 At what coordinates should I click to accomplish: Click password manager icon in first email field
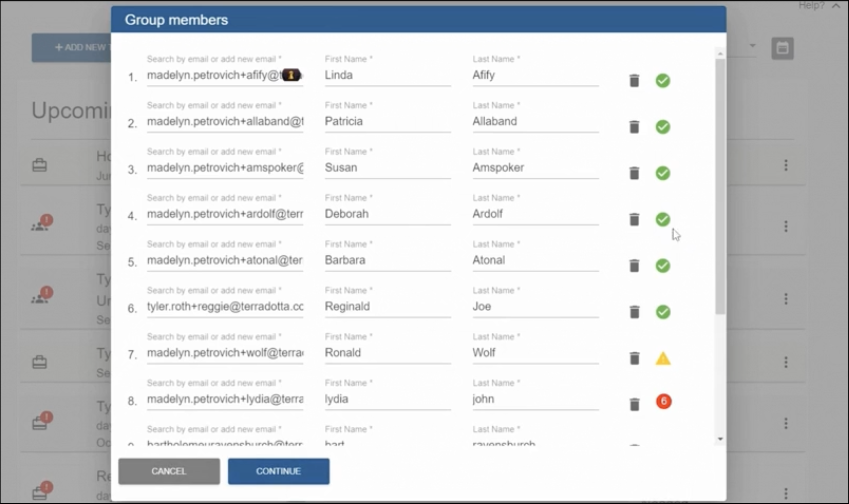291,75
